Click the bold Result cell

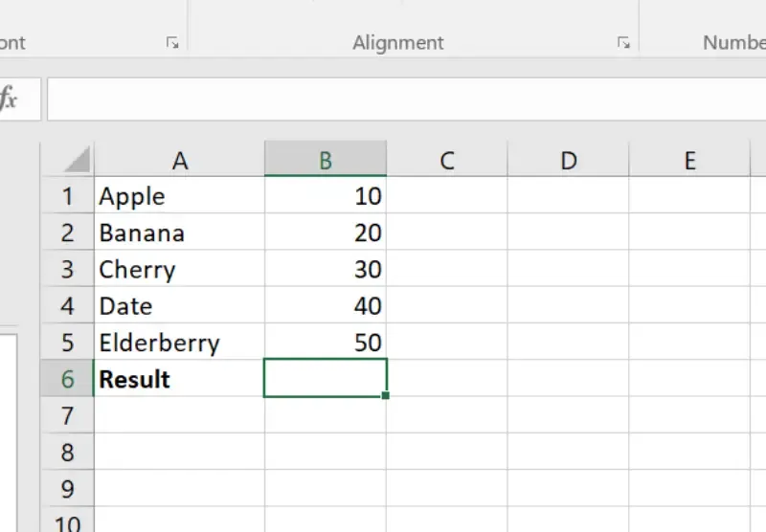[x=179, y=379]
